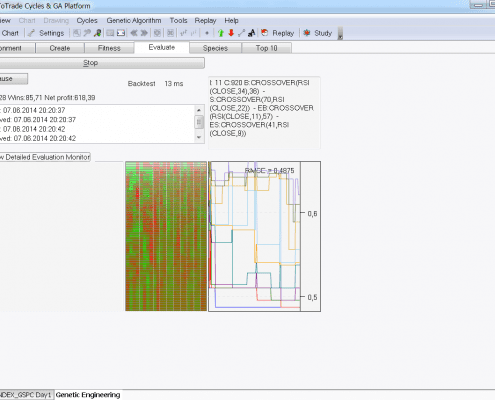Viewport: 495px width, 400px height.
Task: Switch to the Top 10 tab
Action: tap(266, 48)
